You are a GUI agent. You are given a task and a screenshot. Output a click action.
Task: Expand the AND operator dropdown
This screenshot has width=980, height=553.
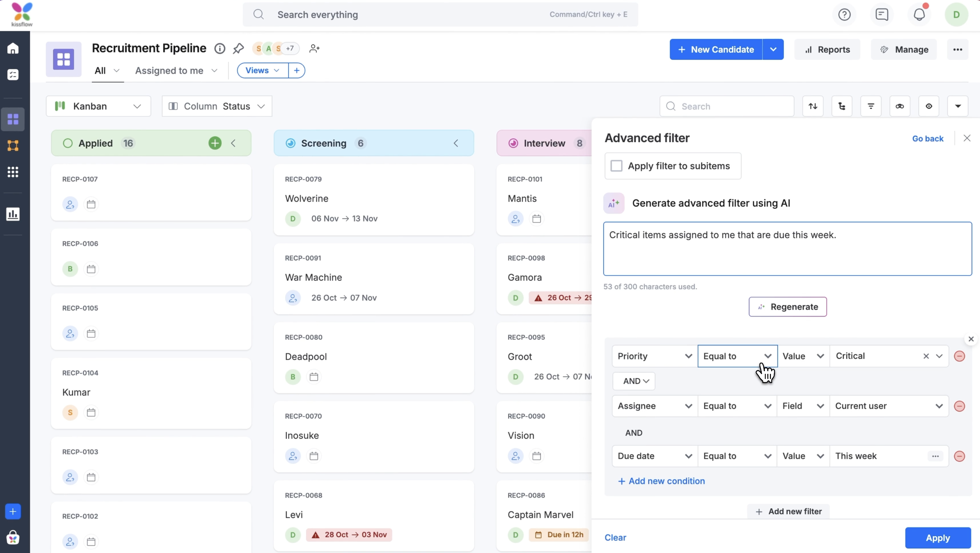click(x=634, y=381)
